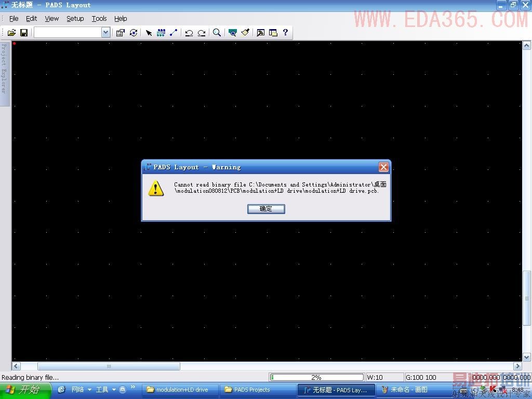Open the Help menu
Image resolution: width=532 pixels, height=399 pixels.
point(121,19)
